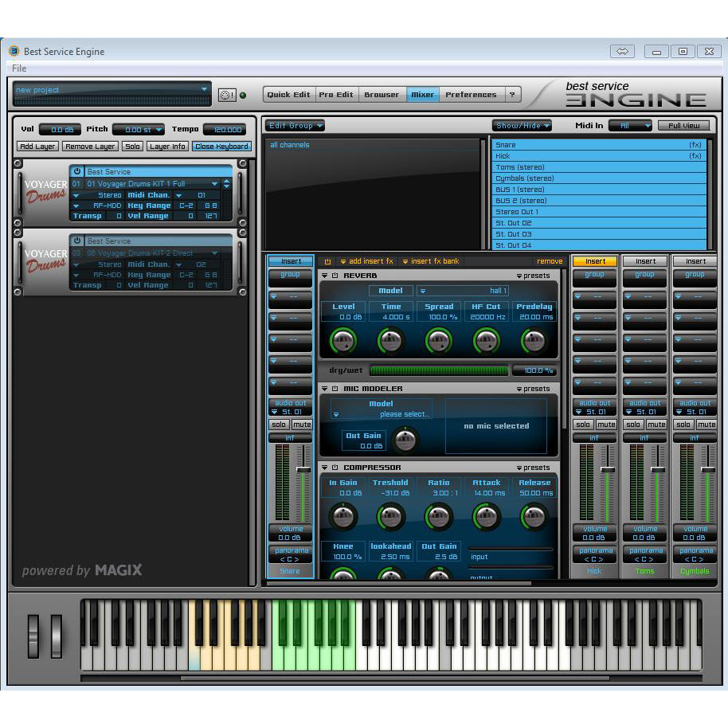The width and height of the screenshot is (728, 728).
Task: Switch to the Pro Edit tab
Action: 336,95
